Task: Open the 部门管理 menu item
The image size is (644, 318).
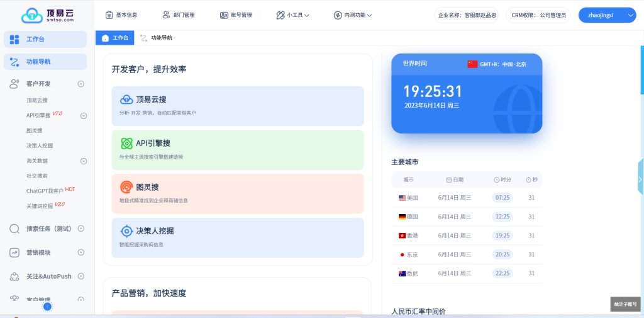Action: [x=179, y=14]
